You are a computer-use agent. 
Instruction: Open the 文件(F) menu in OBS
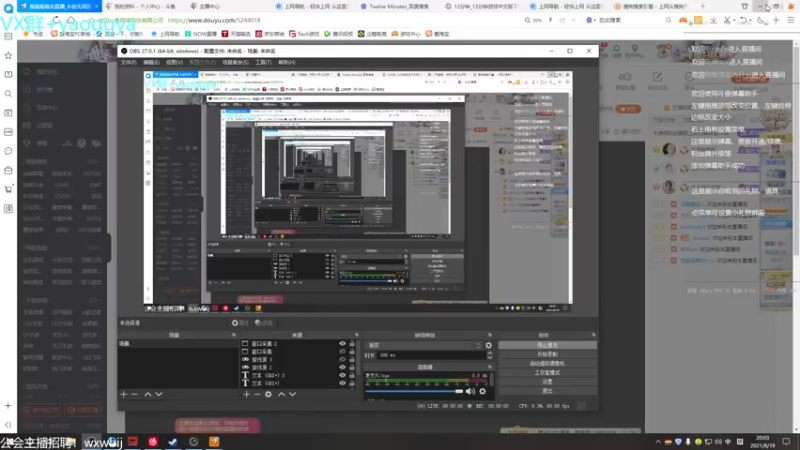tap(129, 62)
